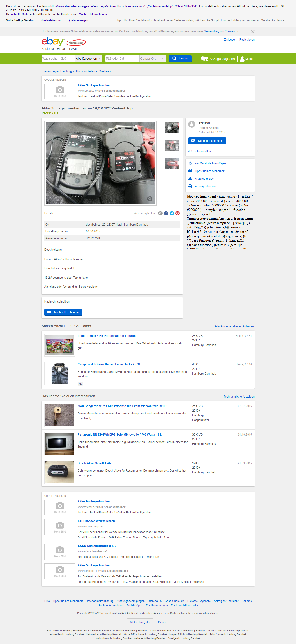Open Hilfe footer link
Image resolution: width=296 pixels, height=644 pixels.
click(47, 601)
